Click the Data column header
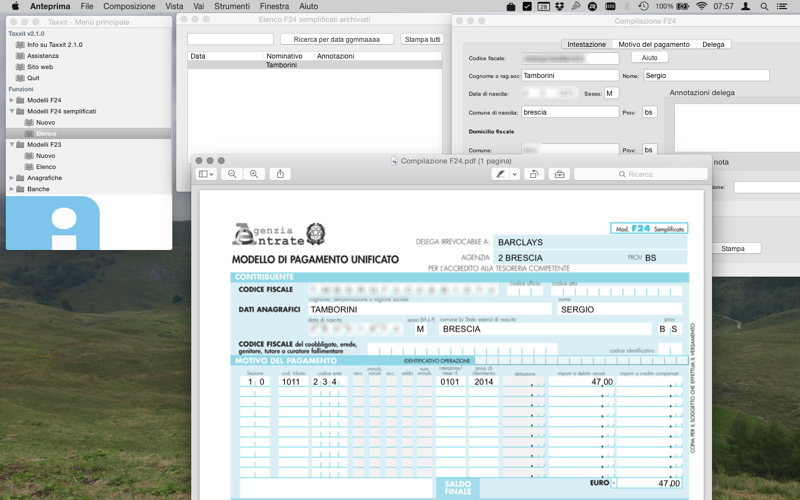The width and height of the screenshot is (800, 500). click(226, 56)
